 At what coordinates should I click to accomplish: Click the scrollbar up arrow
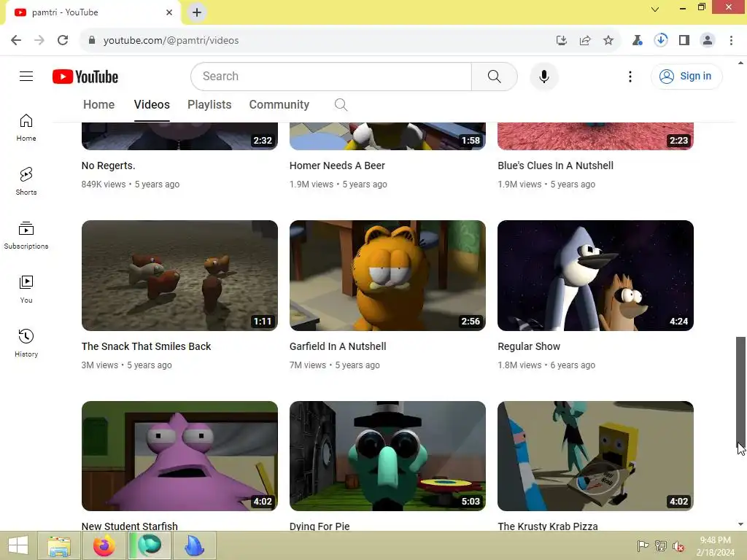pos(740,63)
